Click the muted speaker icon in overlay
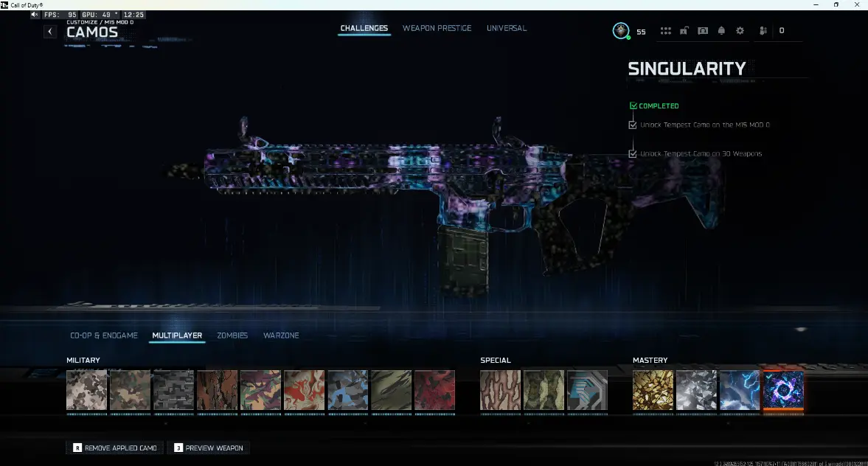The height and width of the screenshot is (466, 868). click(x=35, y=15)
